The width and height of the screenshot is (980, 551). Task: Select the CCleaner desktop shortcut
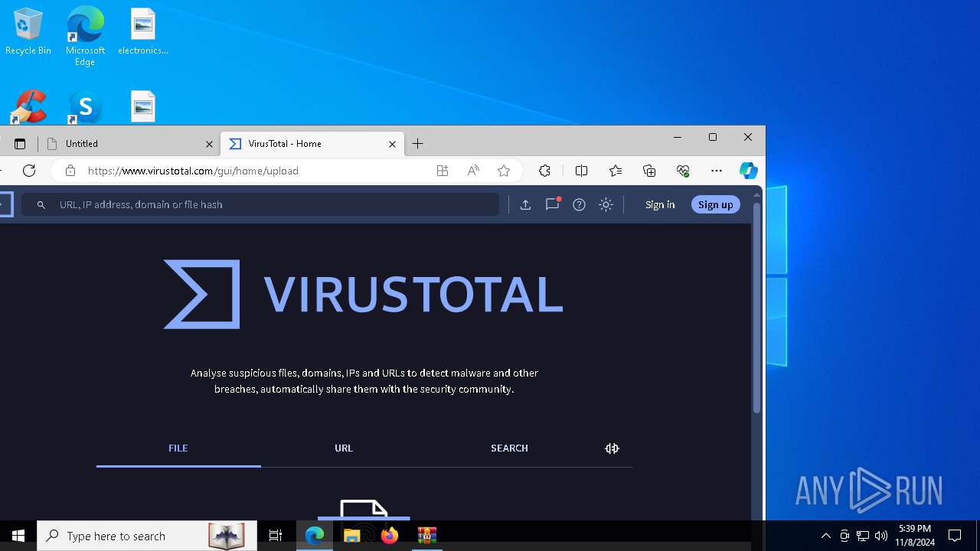tap(28, 107)
